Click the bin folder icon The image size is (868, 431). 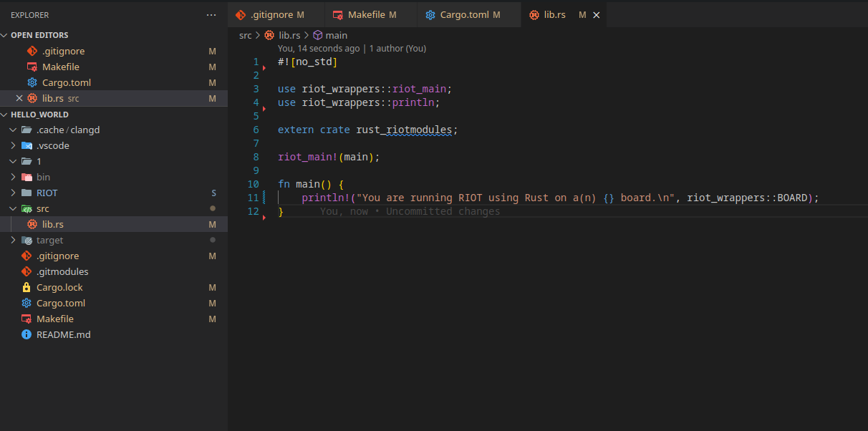click(x=27, y=177)
